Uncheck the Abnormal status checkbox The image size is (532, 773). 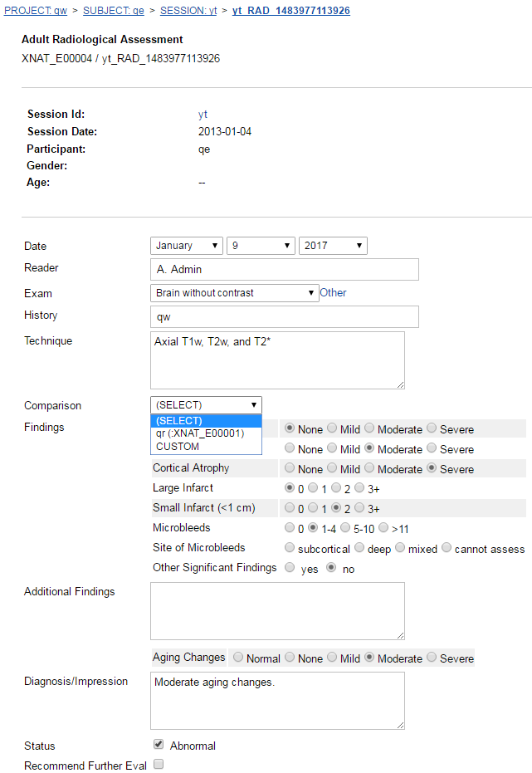pos(159,745)
